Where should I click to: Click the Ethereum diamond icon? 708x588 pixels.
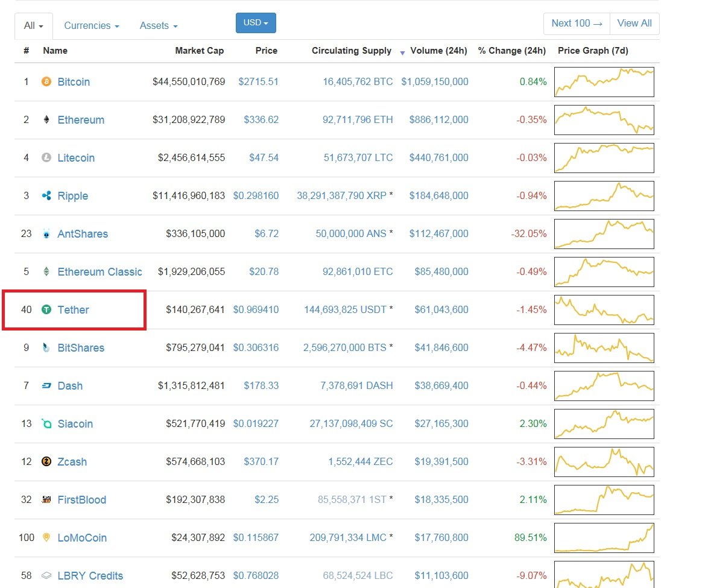(x=46, y=119)
